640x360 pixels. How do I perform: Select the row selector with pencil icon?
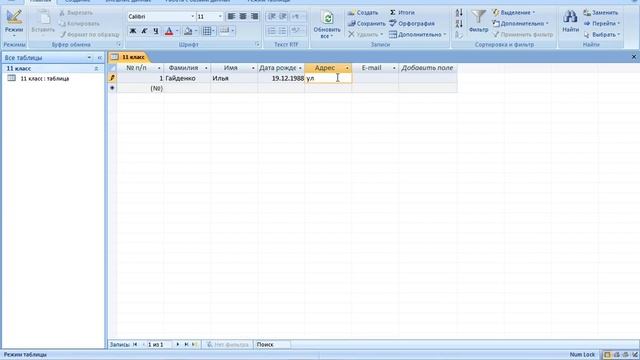[x=112, y=78]
